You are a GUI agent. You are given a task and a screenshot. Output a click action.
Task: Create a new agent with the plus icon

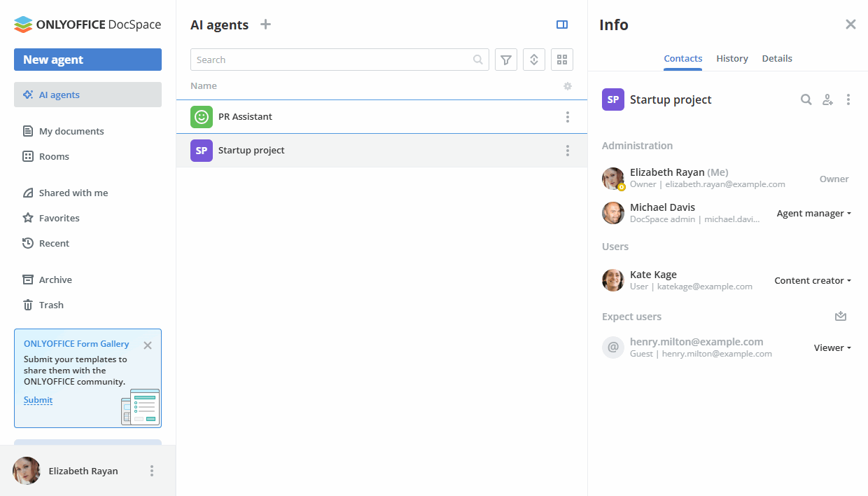[x=265, y=24]
